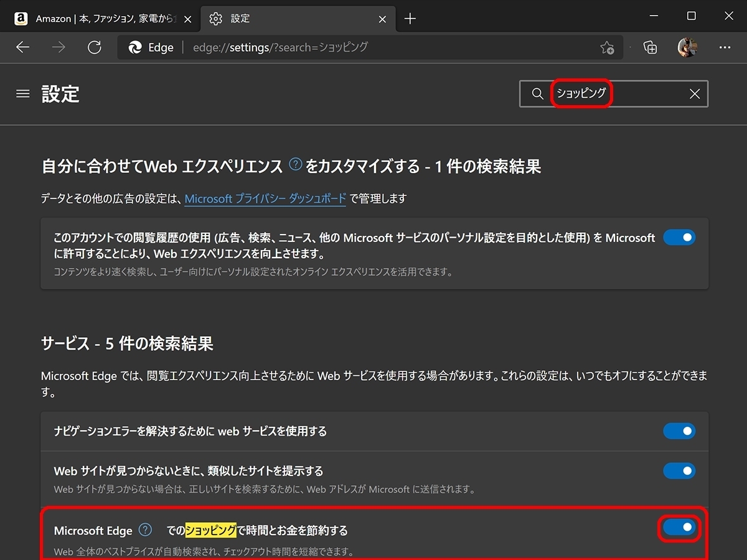Select the サービス - 5 件の検索結果 heading
Screen dimensions: 747x560
pos(127,343)
